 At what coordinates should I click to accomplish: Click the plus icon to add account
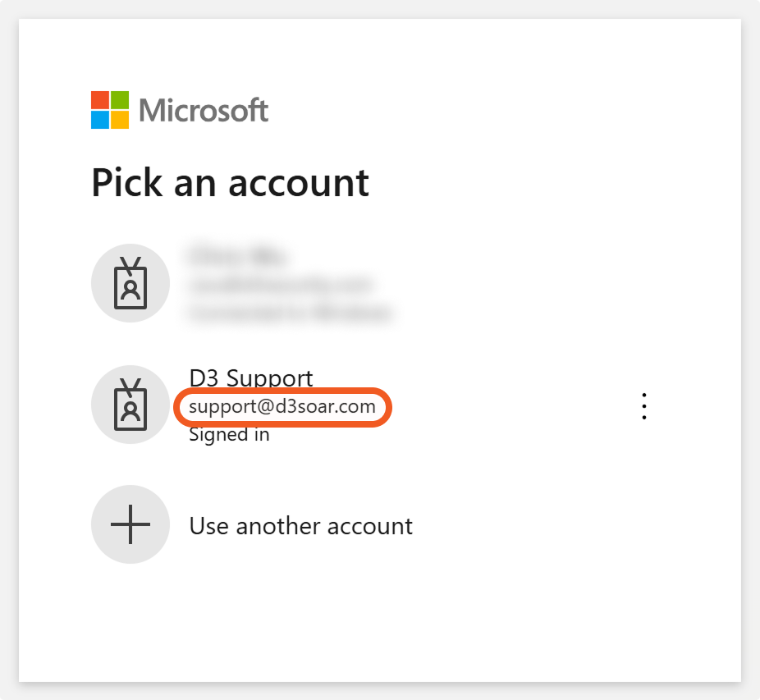tap(130, 524)
